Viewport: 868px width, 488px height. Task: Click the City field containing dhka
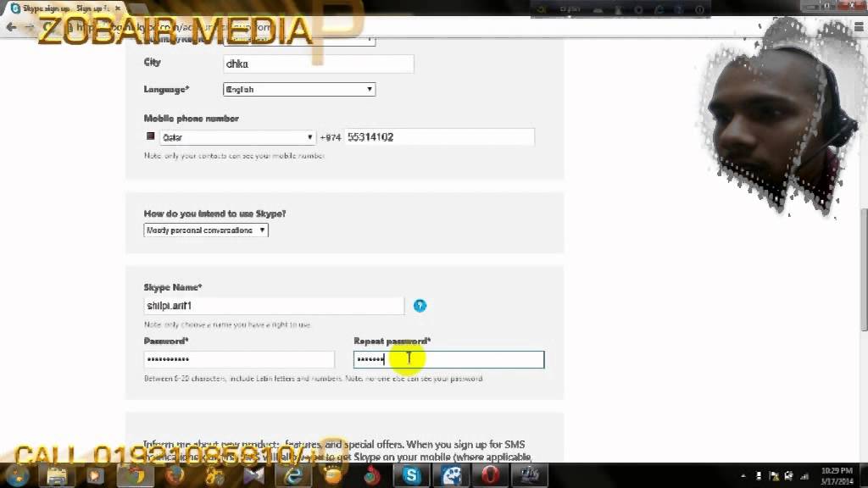click(x=319, y=64)
